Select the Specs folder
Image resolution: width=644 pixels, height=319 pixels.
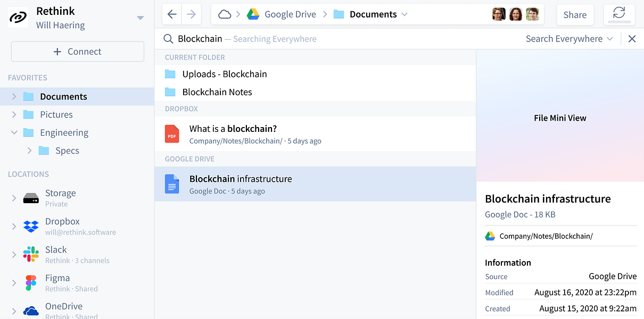pos(67,150)
